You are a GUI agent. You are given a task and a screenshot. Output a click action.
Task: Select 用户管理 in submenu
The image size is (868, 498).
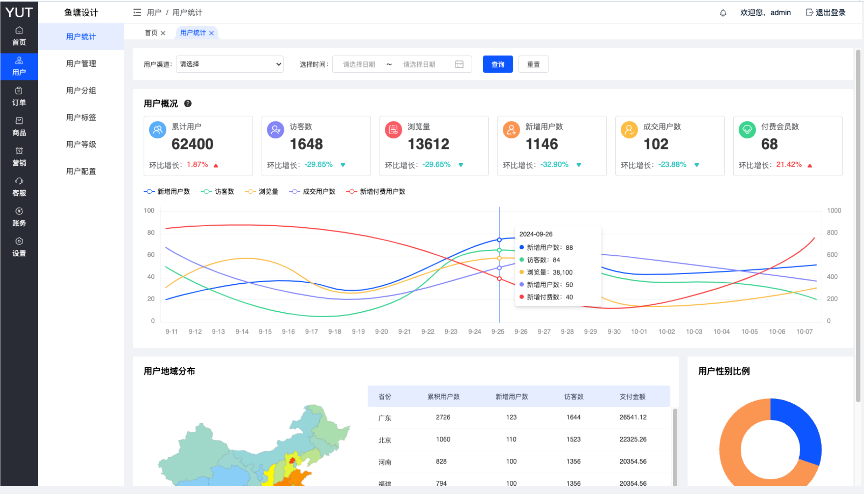coord(81,63)
